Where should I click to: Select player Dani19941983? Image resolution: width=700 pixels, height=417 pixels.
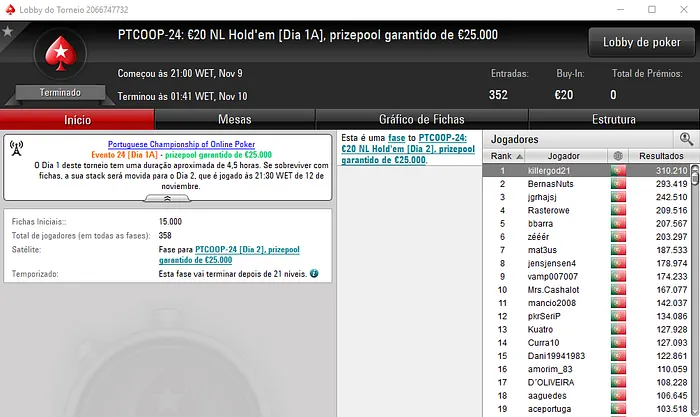[556, 356]
